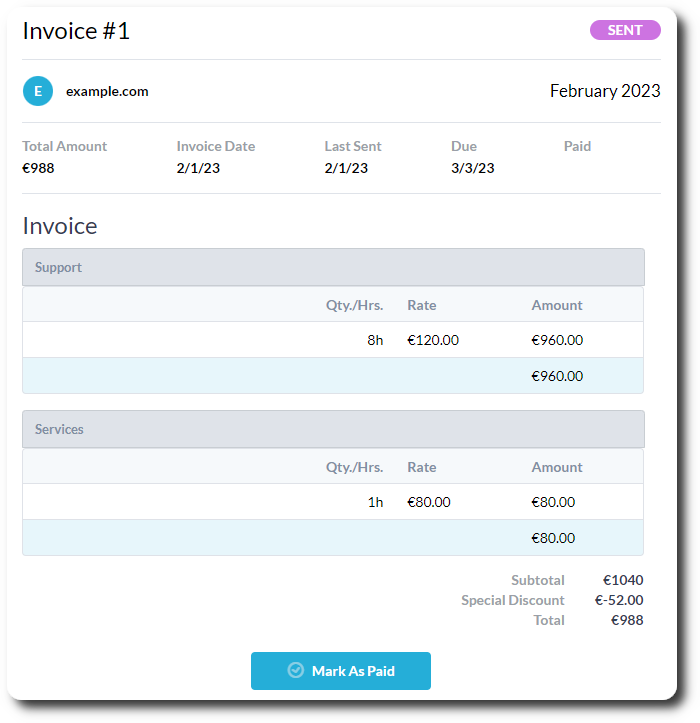Click the checkmark icon in Mark As Paid
700x723 pixels.
tap(296, 671)
